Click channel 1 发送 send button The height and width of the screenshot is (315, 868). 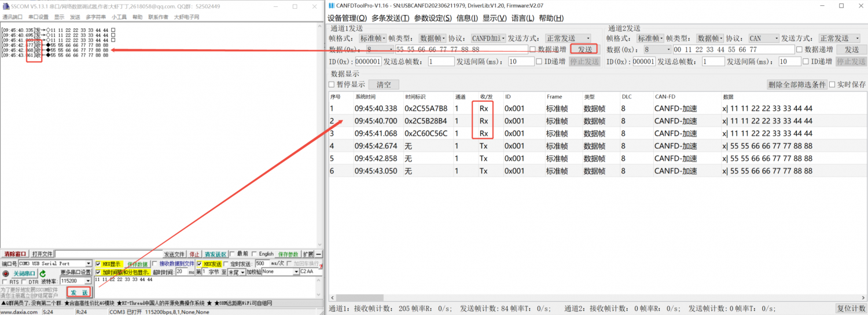(584, 49)
